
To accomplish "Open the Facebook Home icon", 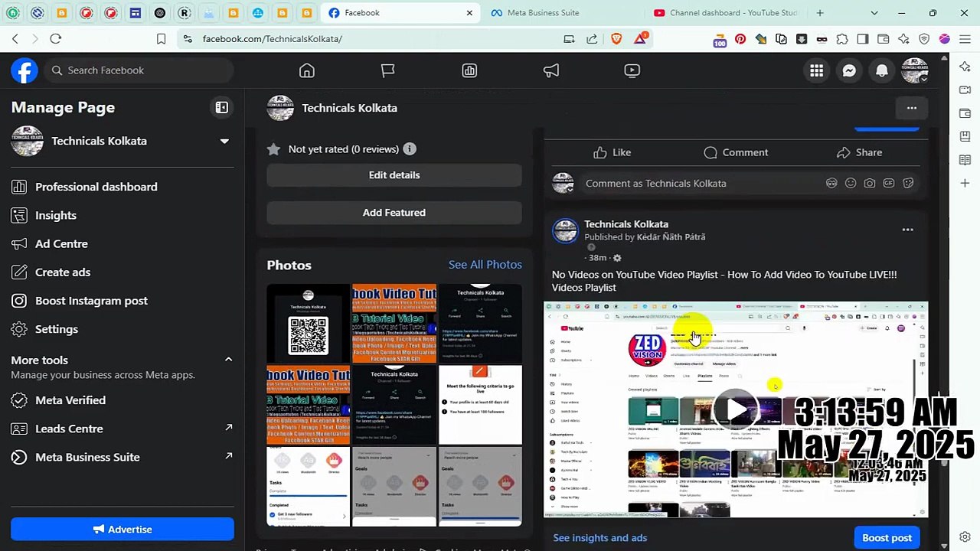I will 307,70.
